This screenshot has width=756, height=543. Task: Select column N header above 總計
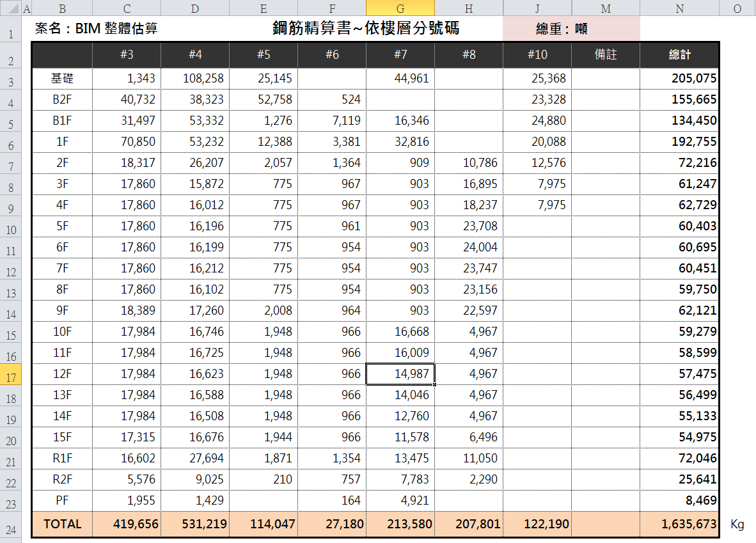[679, 8]
